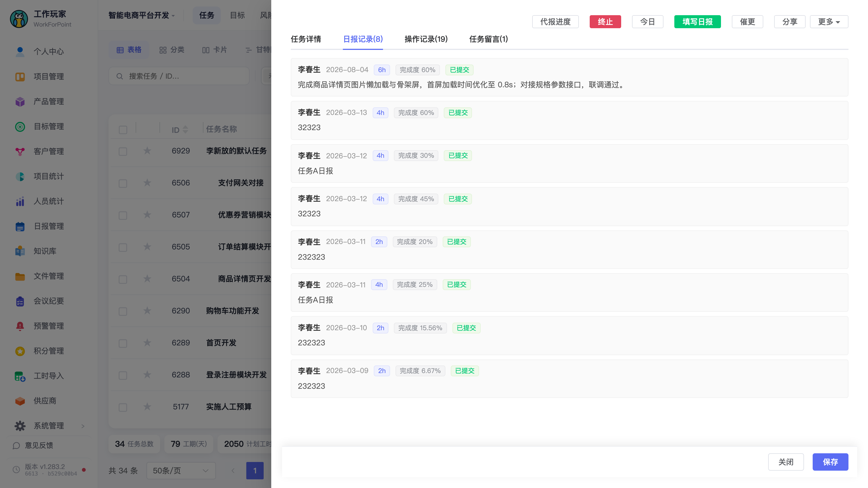Screen dimensions: 868x488
Task: Click the 意见反馈 chat bubble icon
Action: pyautogui.click(x=16, y=445)
